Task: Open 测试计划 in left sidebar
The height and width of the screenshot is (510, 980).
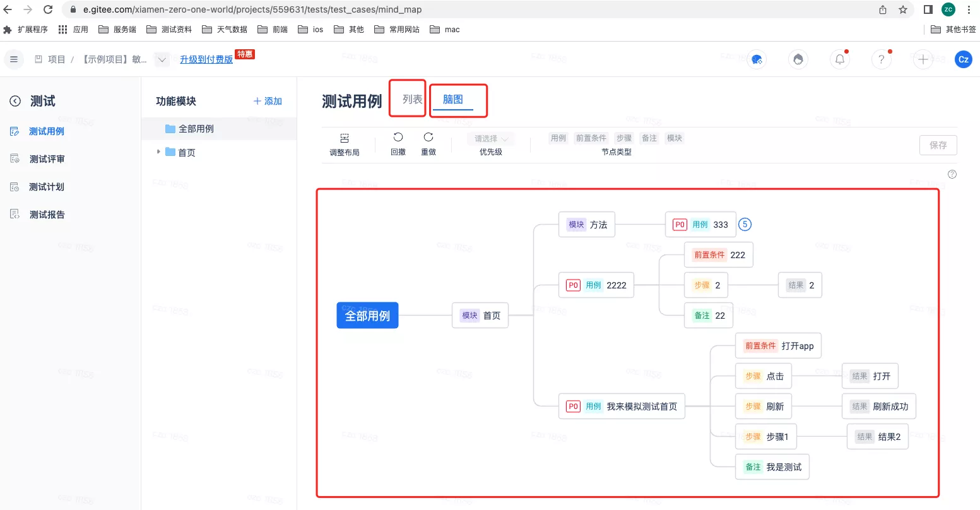Action: click(x=47, y=187)
